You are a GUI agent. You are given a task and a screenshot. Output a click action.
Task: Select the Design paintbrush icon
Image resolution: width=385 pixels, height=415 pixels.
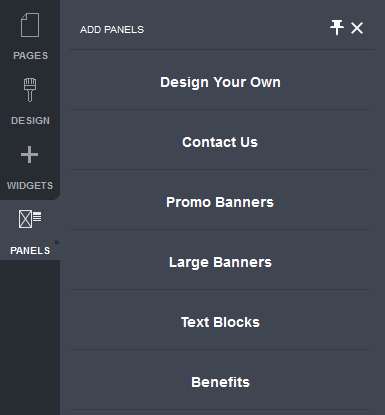click(x=30, y=90)
